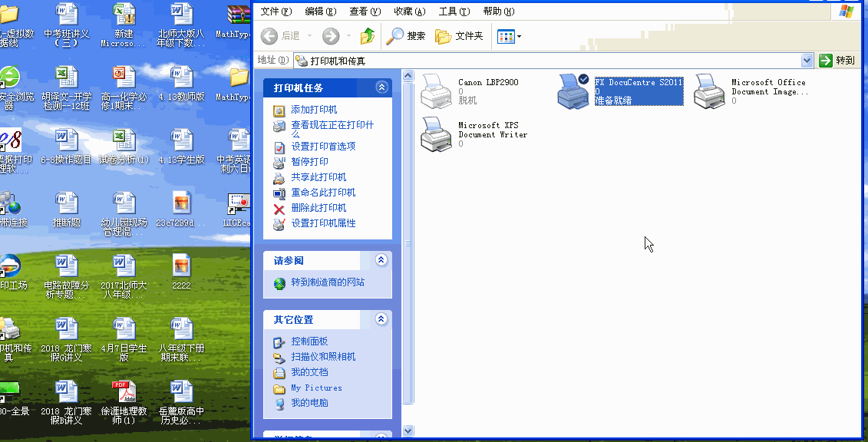Click the share this printer (共享此打印机) icon
Screen dimensions: 868x442
279,177
